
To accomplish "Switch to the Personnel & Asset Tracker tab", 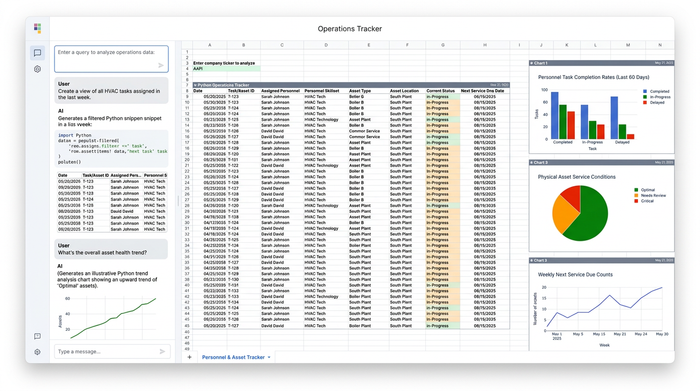I will pyautogui.click(x=233, y=357).
